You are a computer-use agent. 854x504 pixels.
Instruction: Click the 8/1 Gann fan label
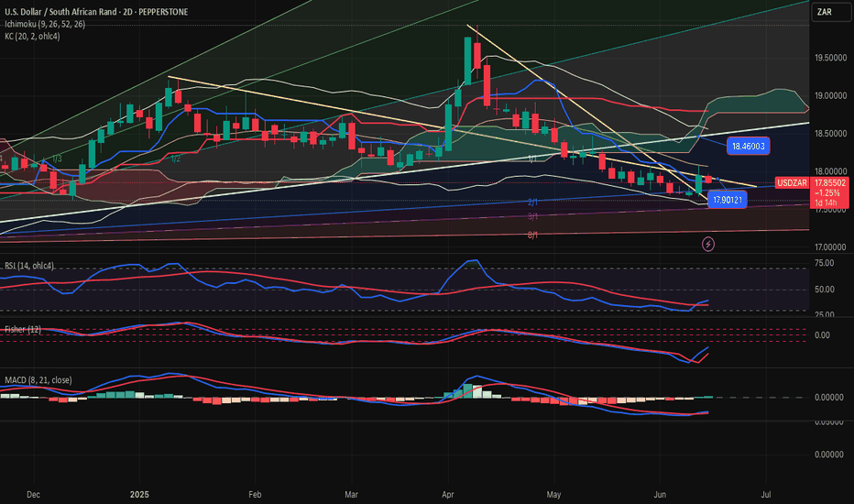pyautogui.click(x=532, y=235)
